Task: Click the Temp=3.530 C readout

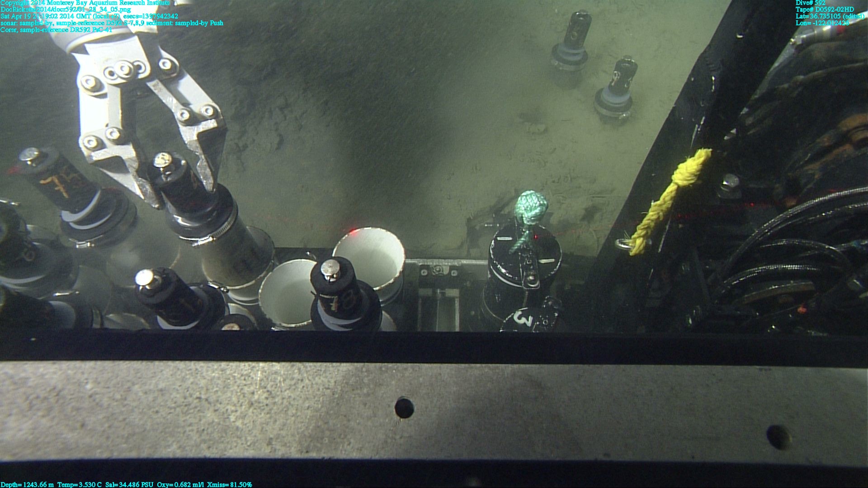Action: coord(80,484)
